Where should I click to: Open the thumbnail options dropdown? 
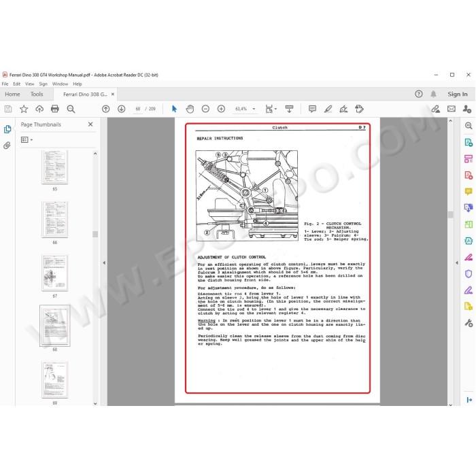pyautogui.click(x=27, y=140)
